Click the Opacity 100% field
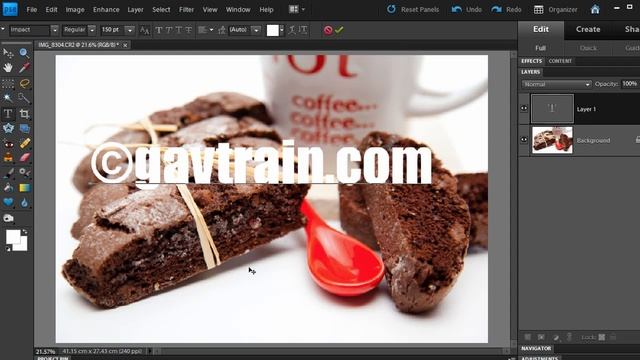Viewport: 640px width, 360px height. (x=630, y=84)
